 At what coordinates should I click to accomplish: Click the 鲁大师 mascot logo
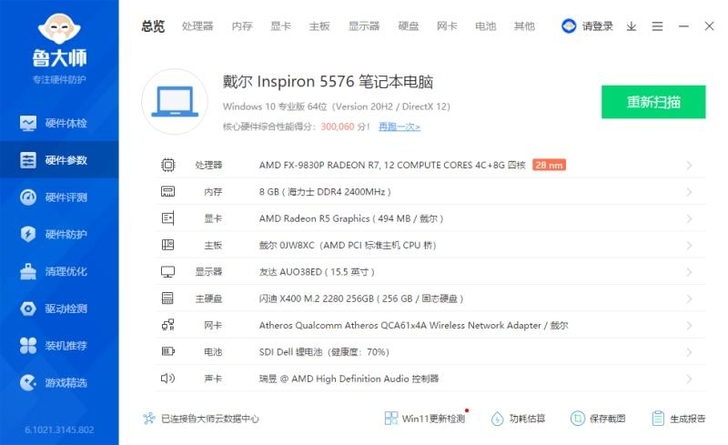click(x=59, y=29)
